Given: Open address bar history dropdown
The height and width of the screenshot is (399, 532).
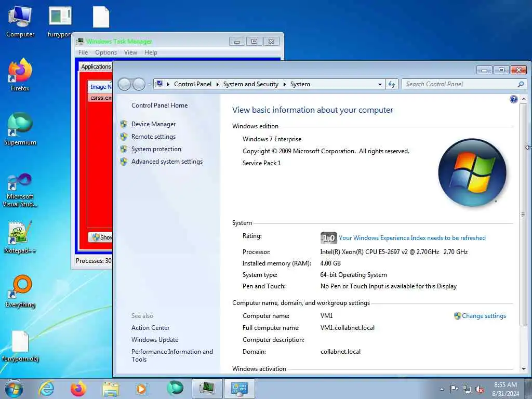Looking at the screenshot, I should [380, 84].
